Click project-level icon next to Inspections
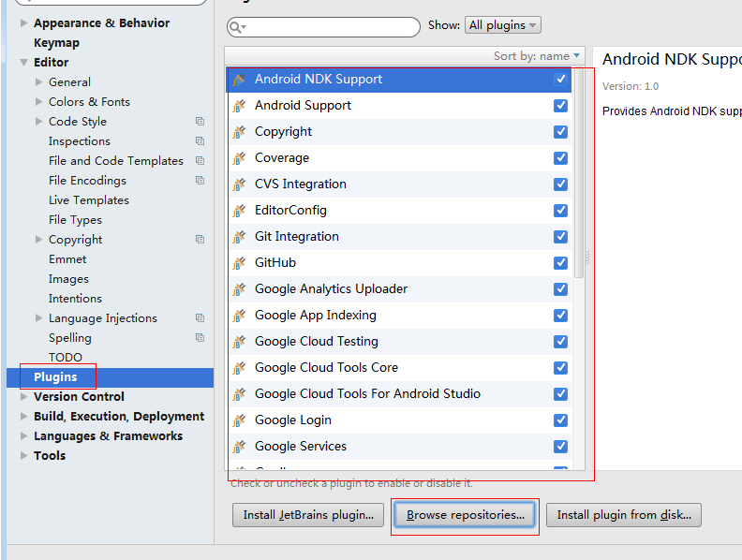This screenshot has height=560, width=742. pos(200,141)
